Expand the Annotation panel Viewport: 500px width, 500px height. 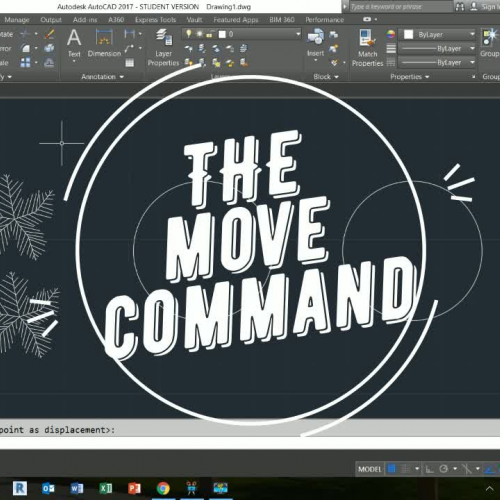102,77
